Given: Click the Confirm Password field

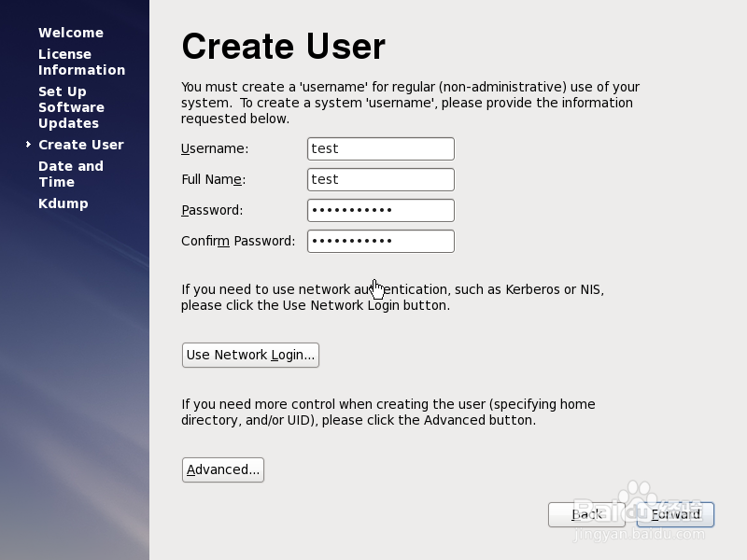Looking at the screenshot, I should [x=381, y=241].
